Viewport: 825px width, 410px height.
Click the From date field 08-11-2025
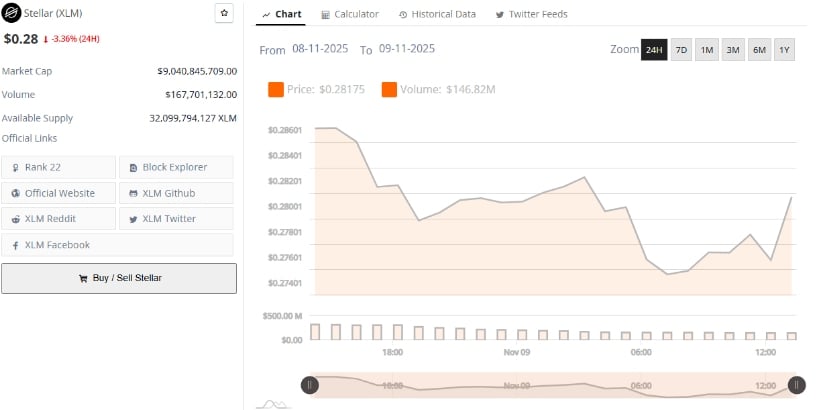321,49
